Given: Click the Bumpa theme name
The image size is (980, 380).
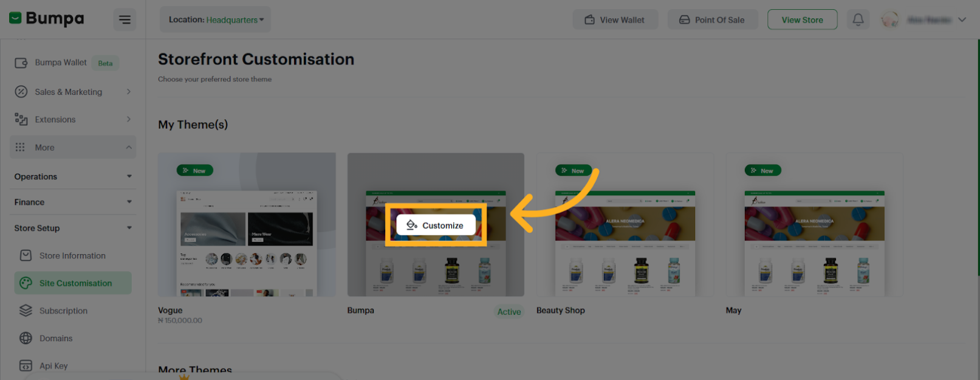Looking at the screenshot, I should pyautogui.click(x=361, y=310).
